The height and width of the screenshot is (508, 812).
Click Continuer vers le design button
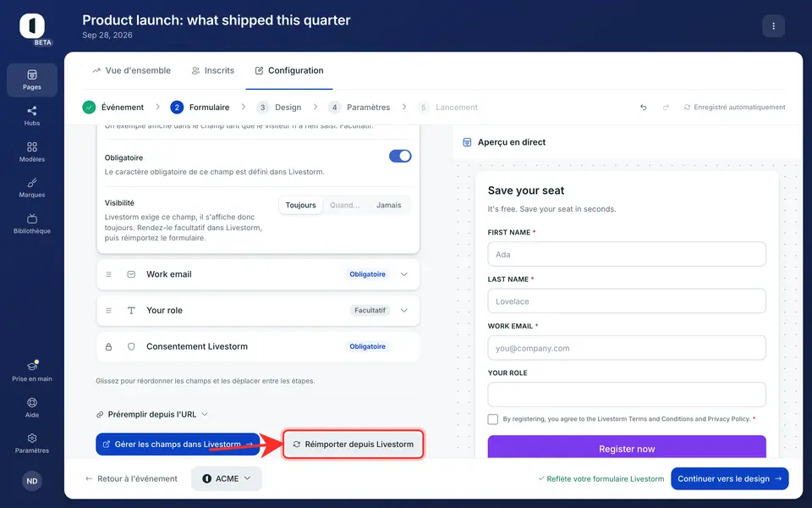pos(730,478)
